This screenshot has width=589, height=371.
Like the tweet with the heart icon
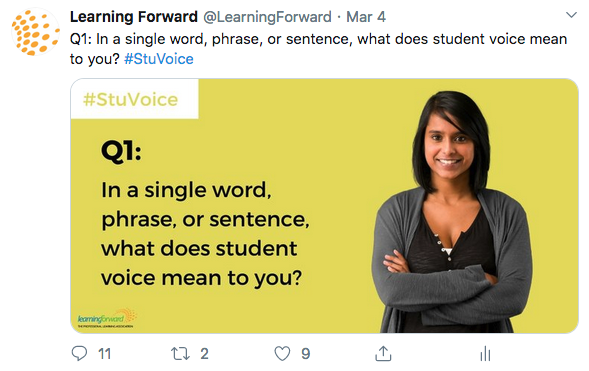(282, 353)
